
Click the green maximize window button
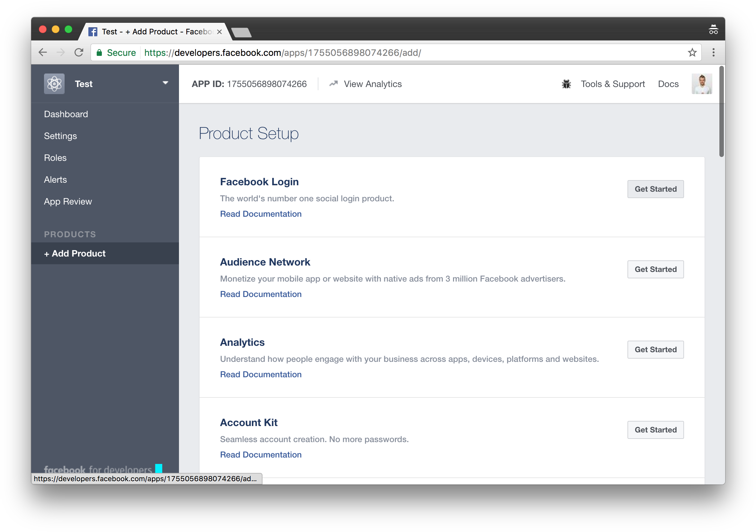[x=68, y=29]
